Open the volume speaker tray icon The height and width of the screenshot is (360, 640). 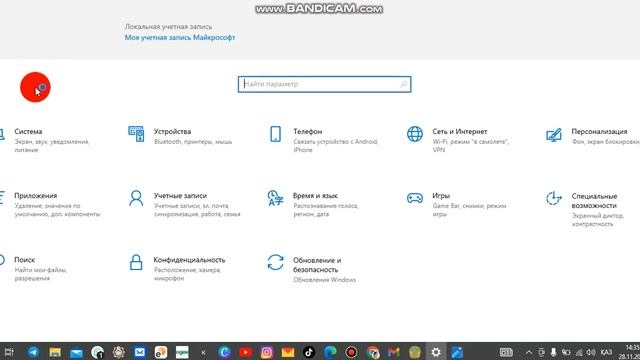[591, 352]
